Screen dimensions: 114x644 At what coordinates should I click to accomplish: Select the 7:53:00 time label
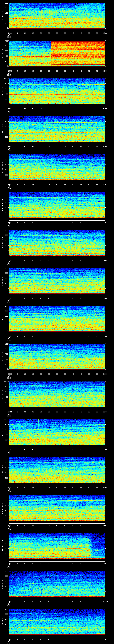(x=9, y=374)
